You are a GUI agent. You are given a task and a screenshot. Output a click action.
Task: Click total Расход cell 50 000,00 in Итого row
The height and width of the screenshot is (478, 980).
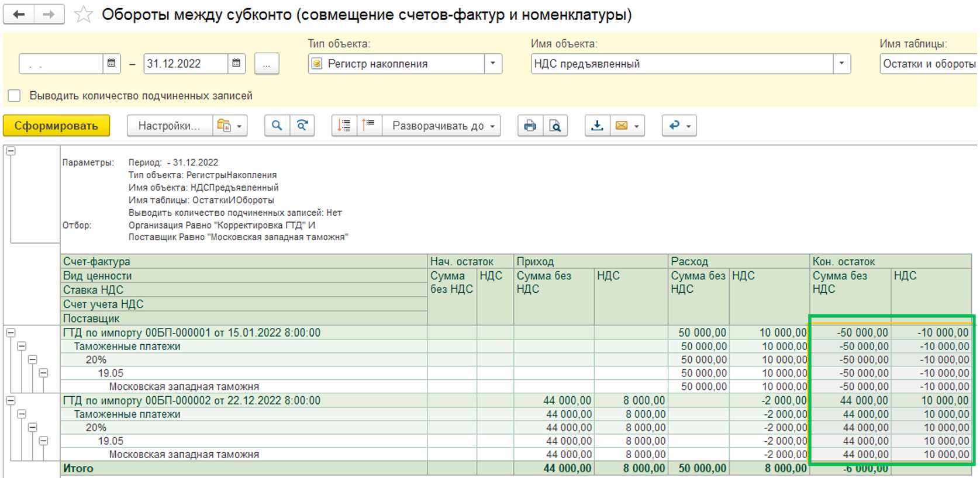tap(699, 468)
